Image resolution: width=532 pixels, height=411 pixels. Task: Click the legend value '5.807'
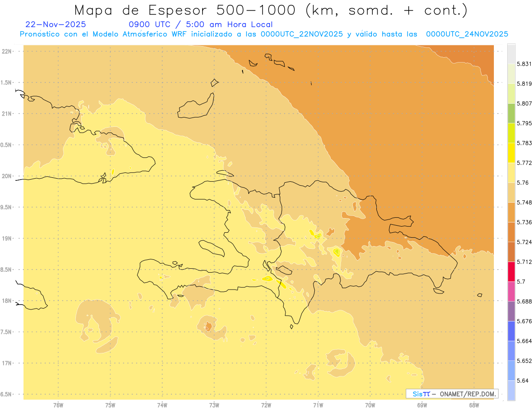524,103
